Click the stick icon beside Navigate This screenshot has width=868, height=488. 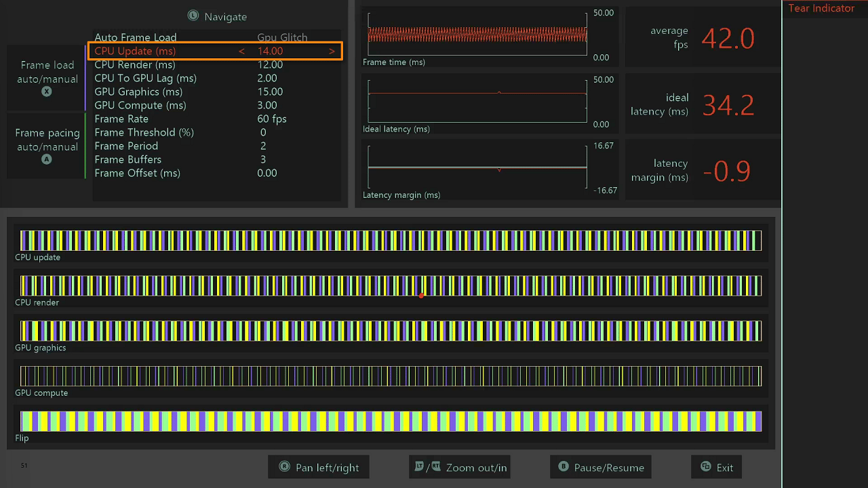coord(193,16)
